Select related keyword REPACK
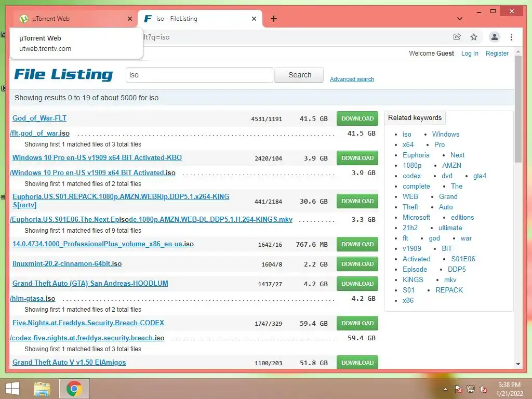Image resolution: width=532 pixels, height=399 pixels. tap(449, 290)
